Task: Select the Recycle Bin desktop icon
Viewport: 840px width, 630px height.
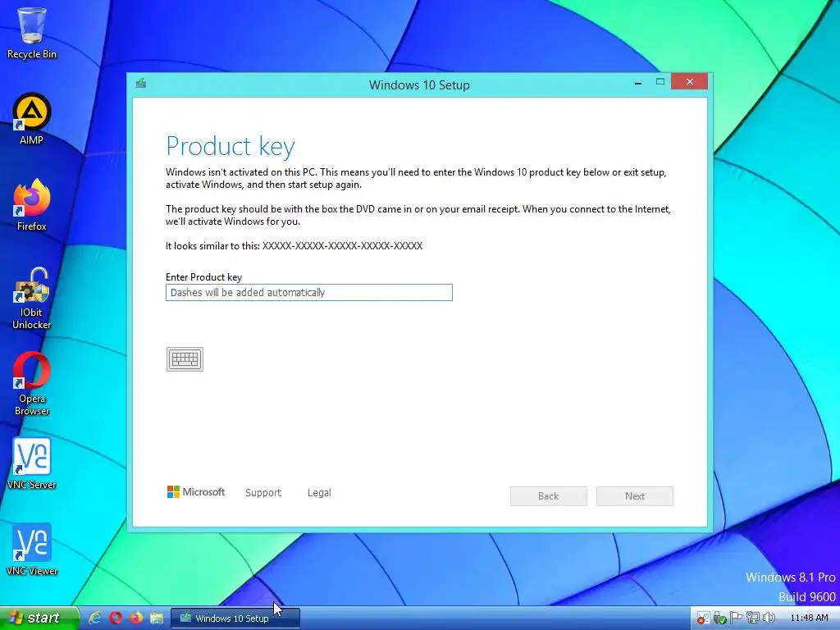Action: click(x=32, y=33)
